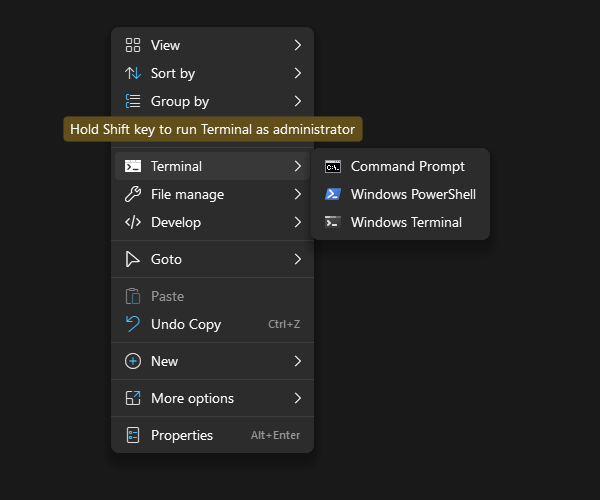This screenshot has width=600, height=500.
Task: Select the Windows PowerShell entry
Action: pos(413,194)
